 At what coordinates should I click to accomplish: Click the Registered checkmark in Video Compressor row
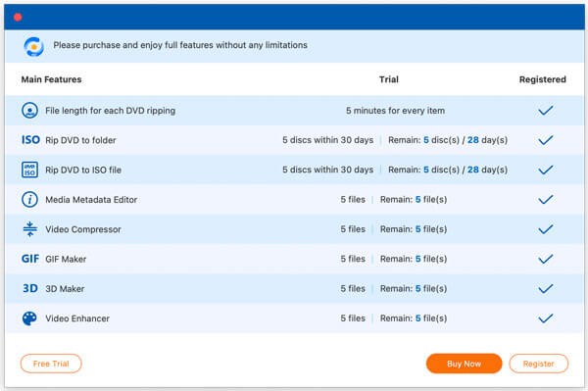[546, 229]
